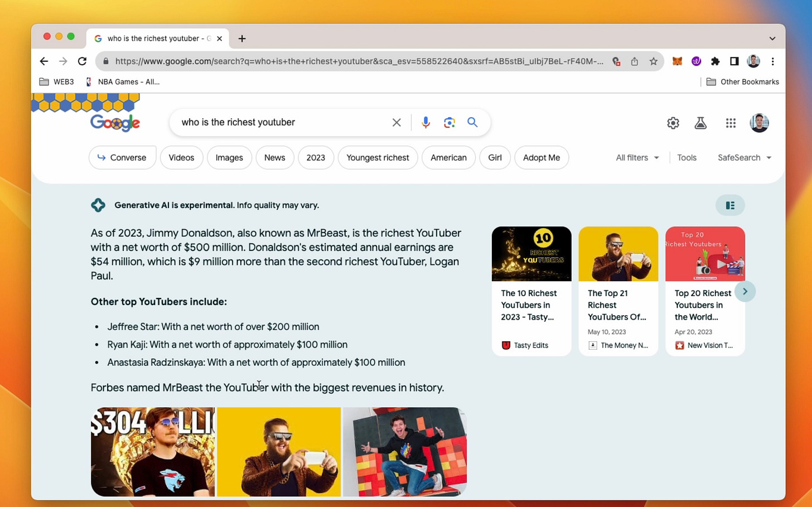Start voice search with microphone

pos(426,122)
